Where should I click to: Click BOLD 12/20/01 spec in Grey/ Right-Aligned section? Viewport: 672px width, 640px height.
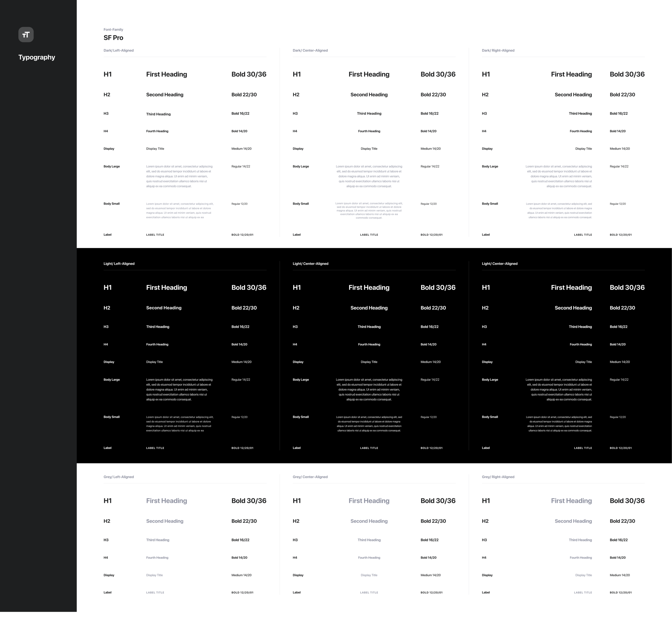pos(621,593)
